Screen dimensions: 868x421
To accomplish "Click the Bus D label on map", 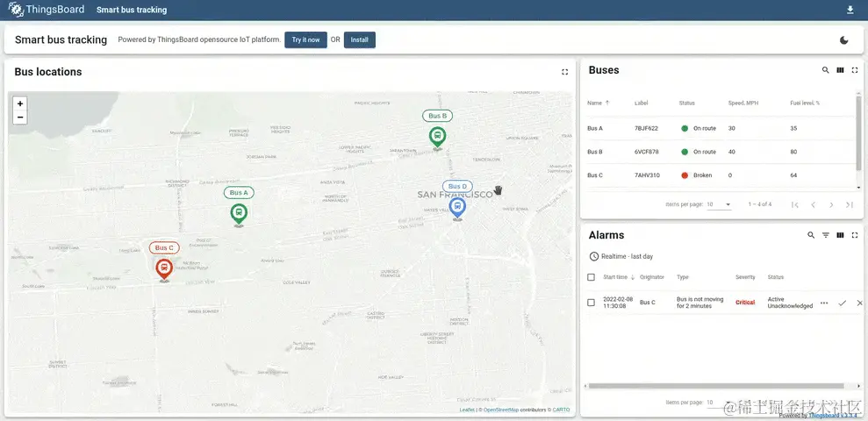I will 457,187.
